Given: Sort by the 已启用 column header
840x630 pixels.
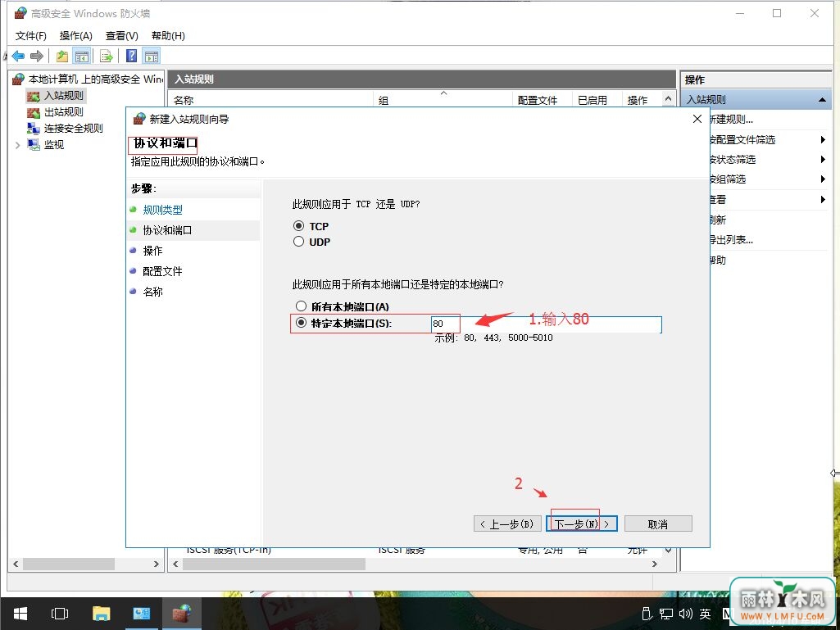Looking at the screenshot, I should [x=598, y=100].
